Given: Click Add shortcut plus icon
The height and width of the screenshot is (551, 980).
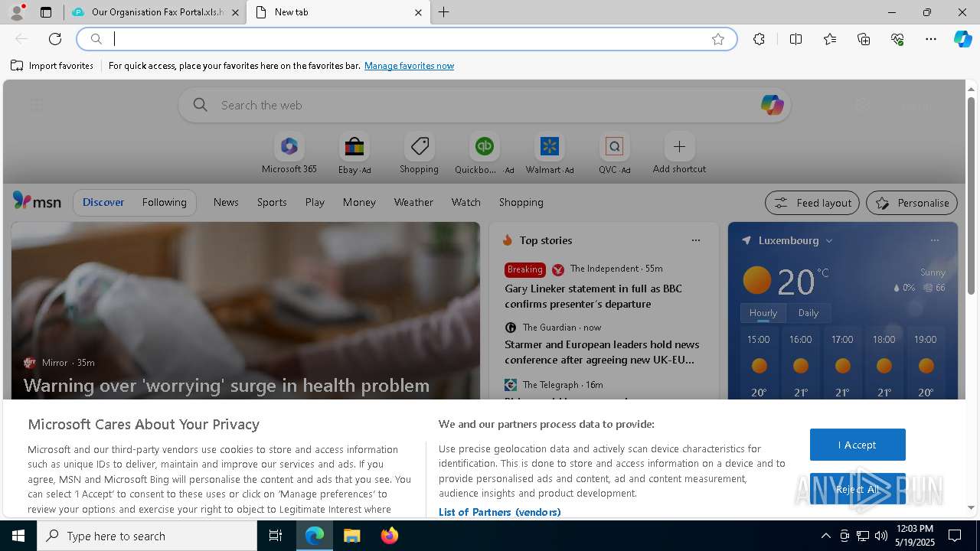Looking at the screenshot, I should (679, 146).
